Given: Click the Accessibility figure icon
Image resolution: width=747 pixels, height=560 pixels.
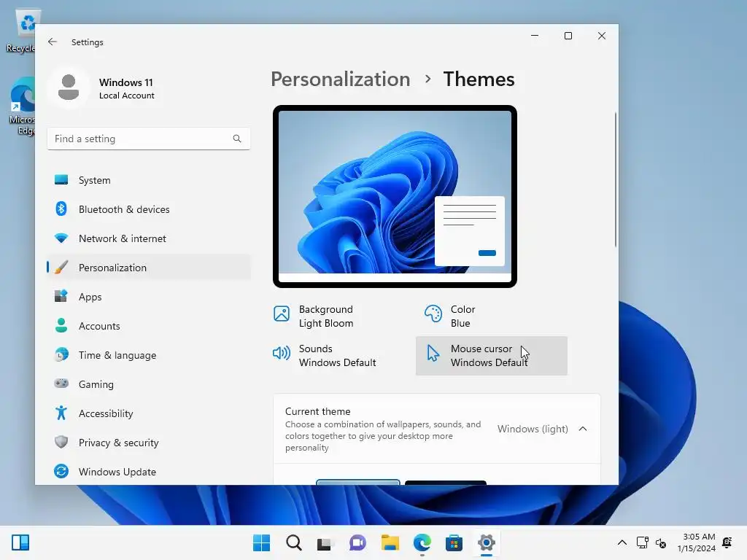Looking at the screenshot, I should point(61,413).
